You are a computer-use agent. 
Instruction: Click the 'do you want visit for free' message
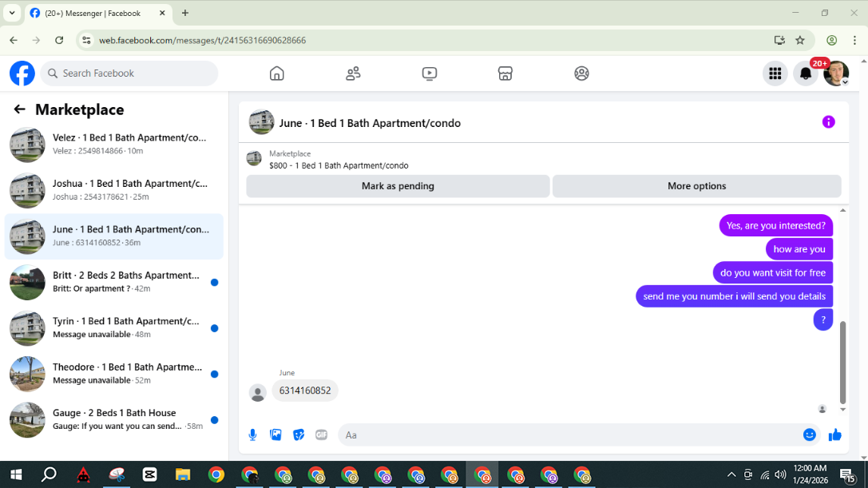coord(773,272)
